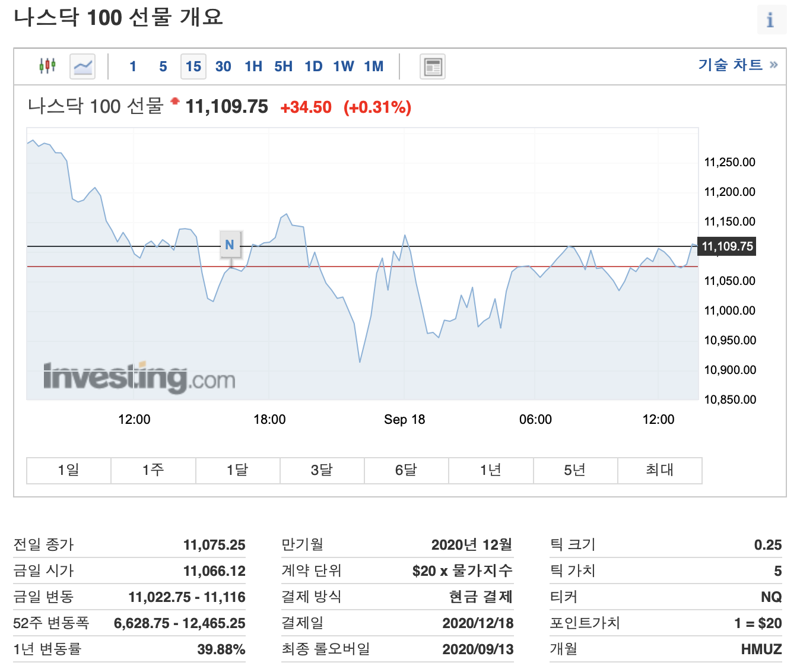Screen dimensions: 800x672
Task: Choose the 30 minute interval
Action: pos(223,66)
